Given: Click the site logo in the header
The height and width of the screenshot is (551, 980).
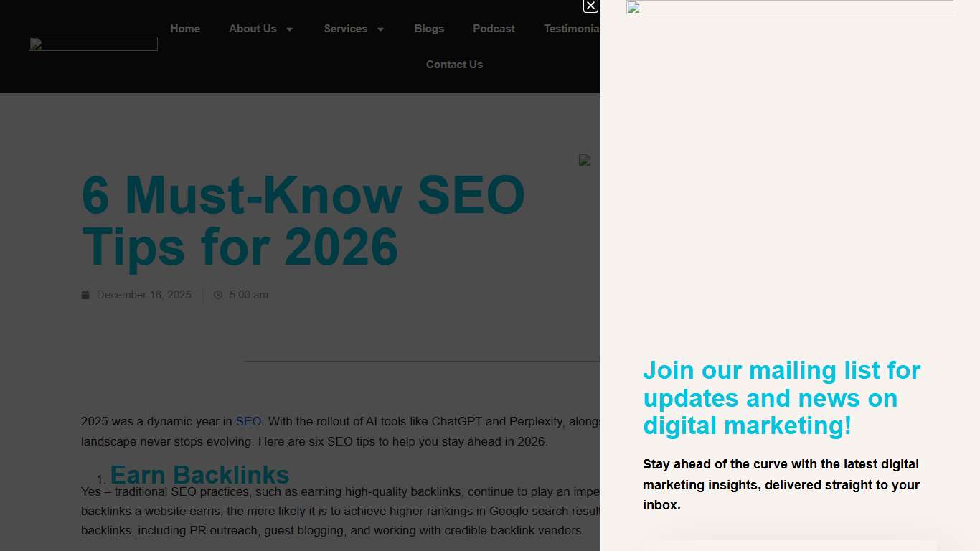Looking at the screenshot, I should pos(93,44).
